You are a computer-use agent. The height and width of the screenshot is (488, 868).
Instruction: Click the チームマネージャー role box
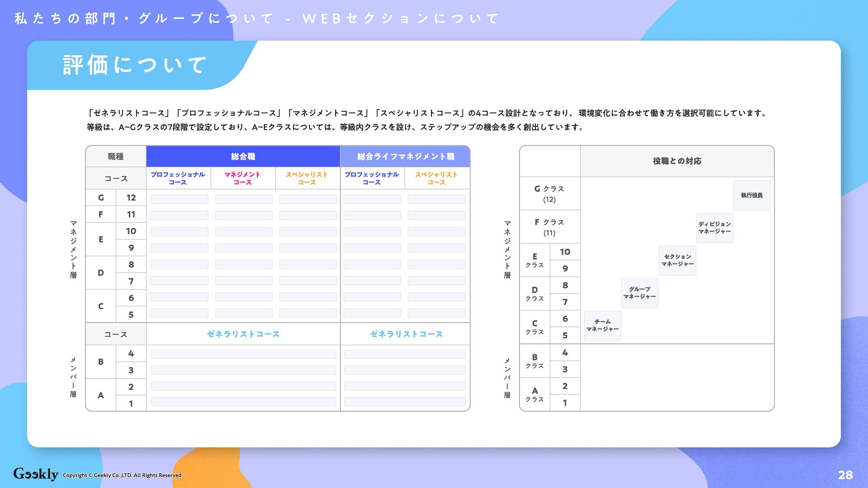pyautogui.click(x=602, y=325)
